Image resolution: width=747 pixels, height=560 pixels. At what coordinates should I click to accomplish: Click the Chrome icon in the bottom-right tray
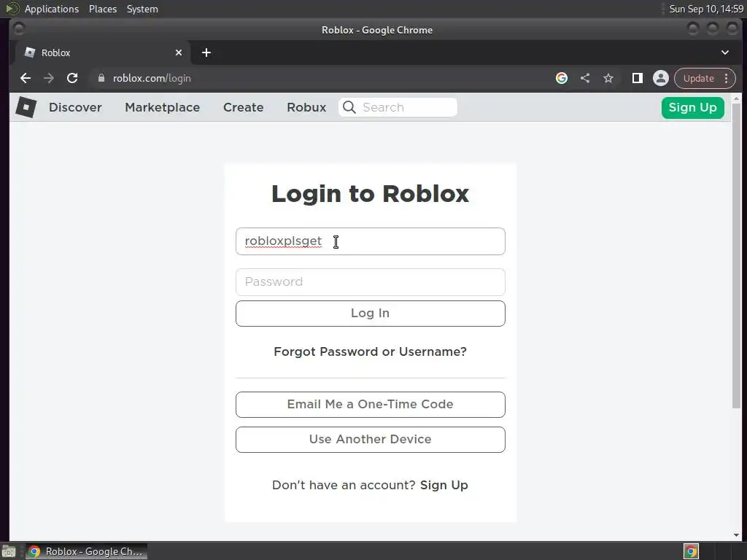[692, 551]
